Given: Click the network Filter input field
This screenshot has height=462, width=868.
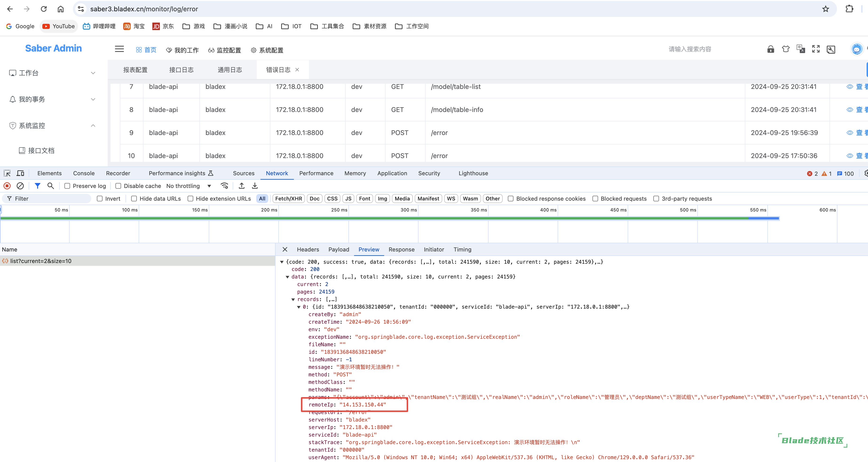Looking at the screenshot, I should (47, 199).
